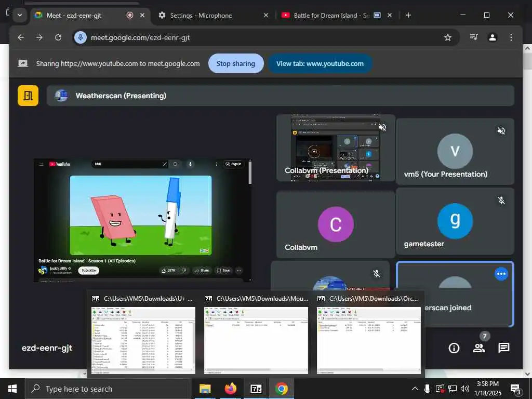Open File Explorer from taskbar

pos(205,389)
